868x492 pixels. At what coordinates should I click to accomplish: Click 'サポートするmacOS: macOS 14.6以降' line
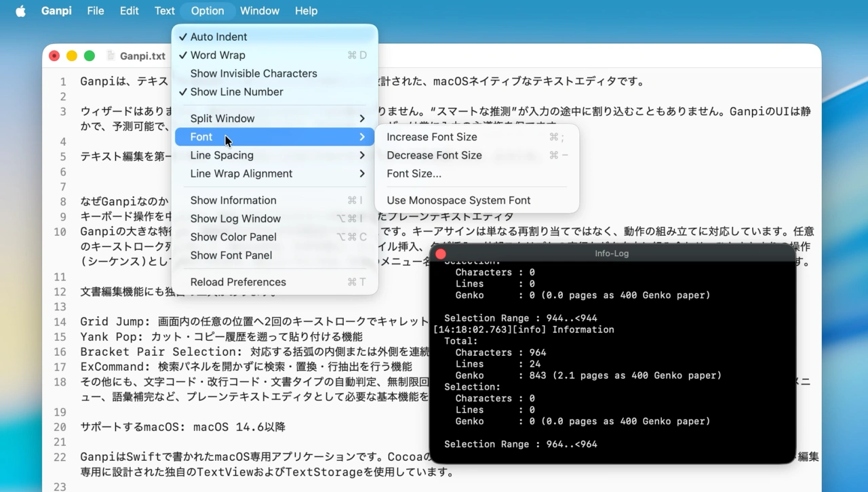(183, 428)
